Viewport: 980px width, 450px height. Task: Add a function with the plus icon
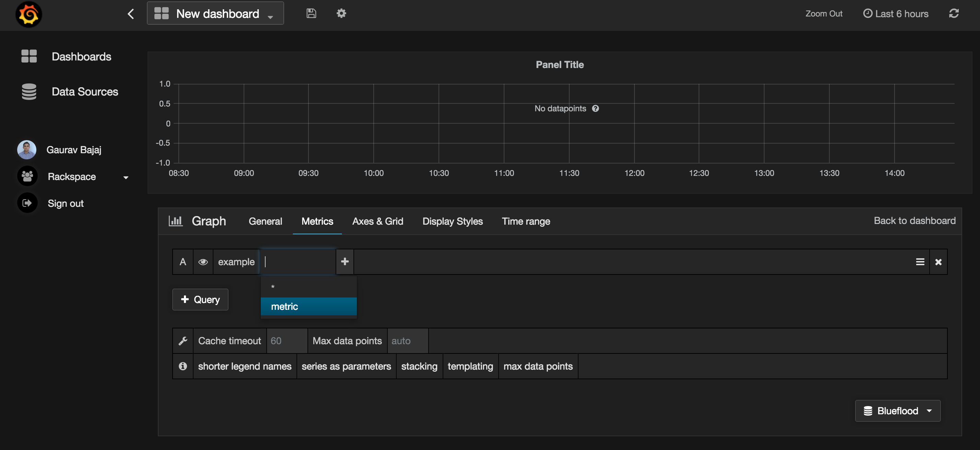click(345, 261)
